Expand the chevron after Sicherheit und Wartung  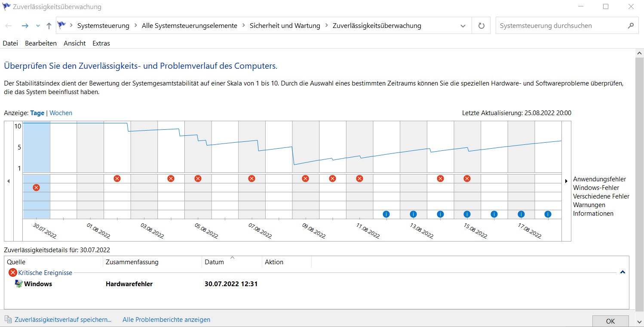coord(326,26)
